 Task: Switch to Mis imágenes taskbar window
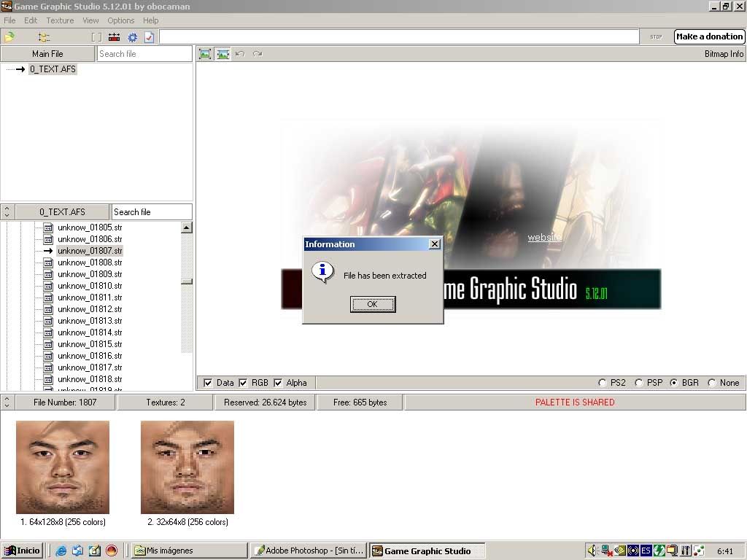click(x=190, y=551)
